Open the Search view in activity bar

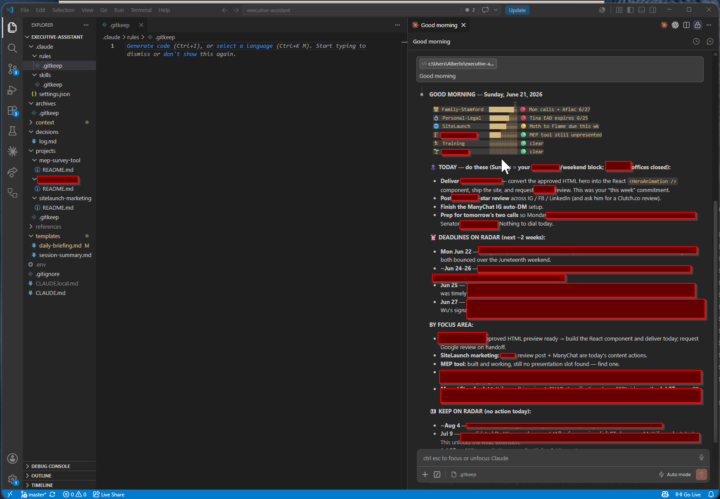pyautogui.click(x=12, y=48)
